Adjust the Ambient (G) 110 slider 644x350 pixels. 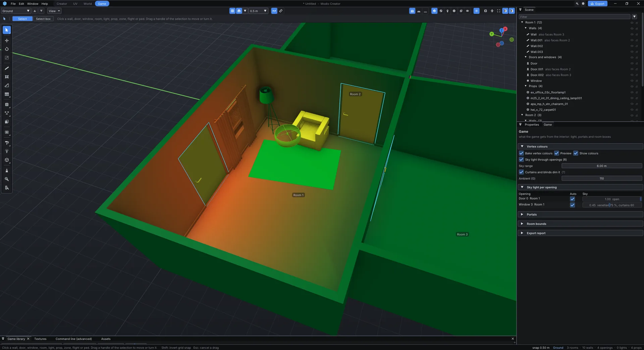coord(602,178)
